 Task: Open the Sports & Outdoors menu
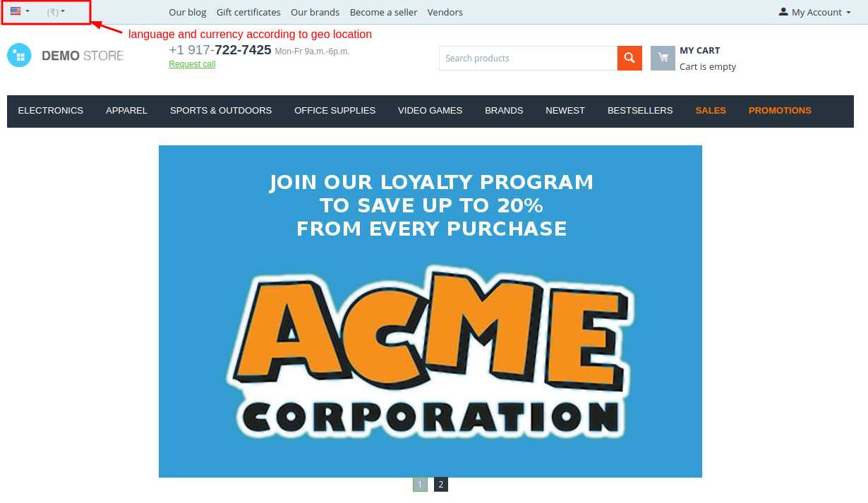pyautogui.click(x=221, y=111)
